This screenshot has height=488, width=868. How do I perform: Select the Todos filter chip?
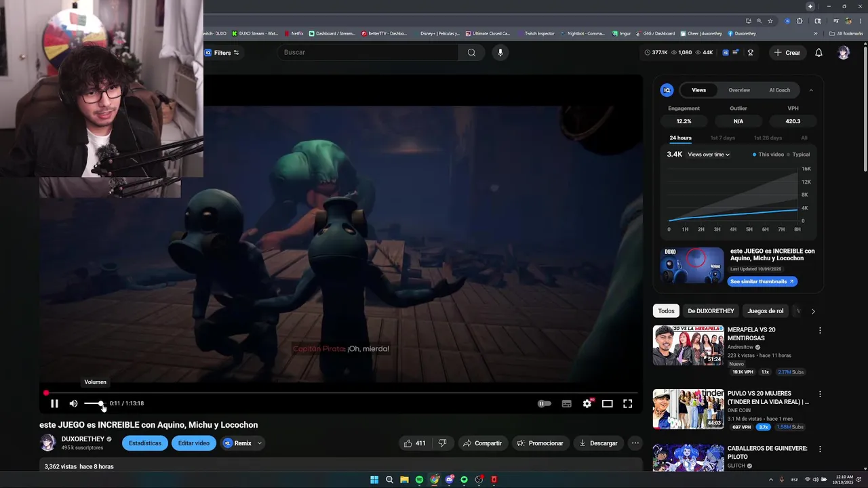pos(666,310)
